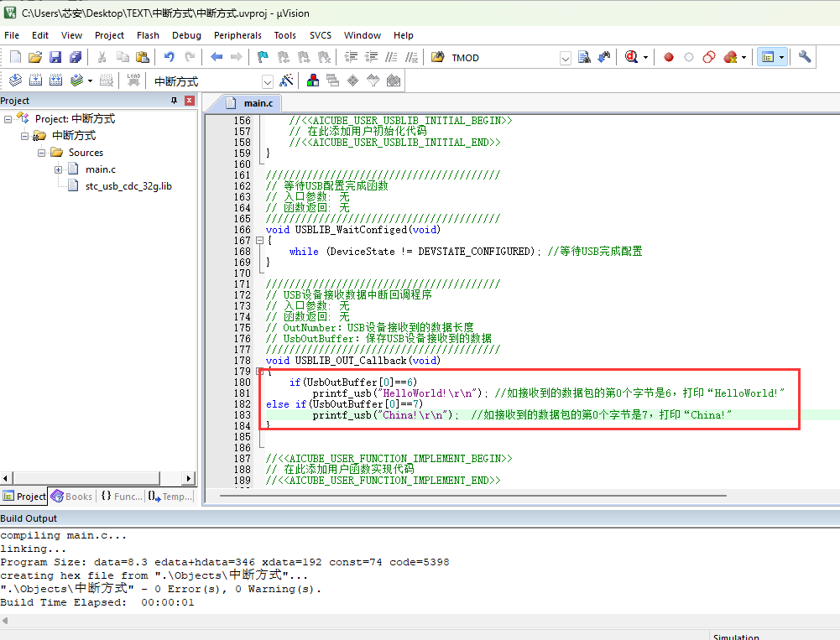This screenshot has height=640, width=840.
Task: Collapse the code fold at line 167
Action: click(259, 241)
